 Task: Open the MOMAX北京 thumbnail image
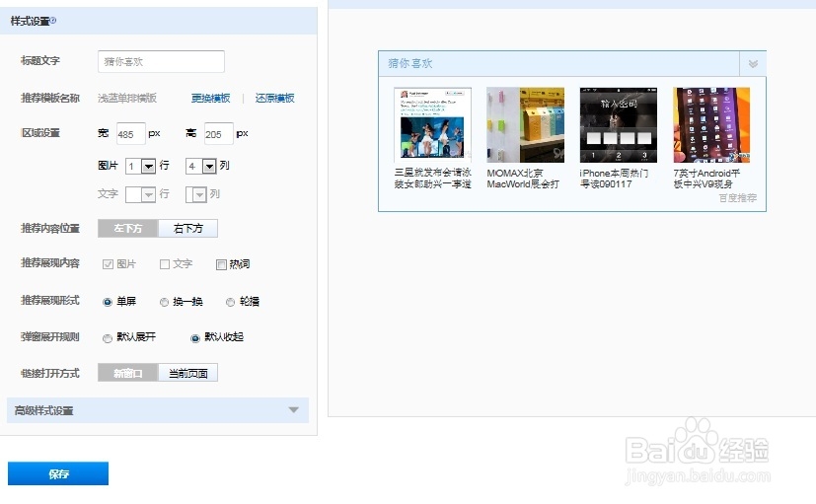click(525, 125)
